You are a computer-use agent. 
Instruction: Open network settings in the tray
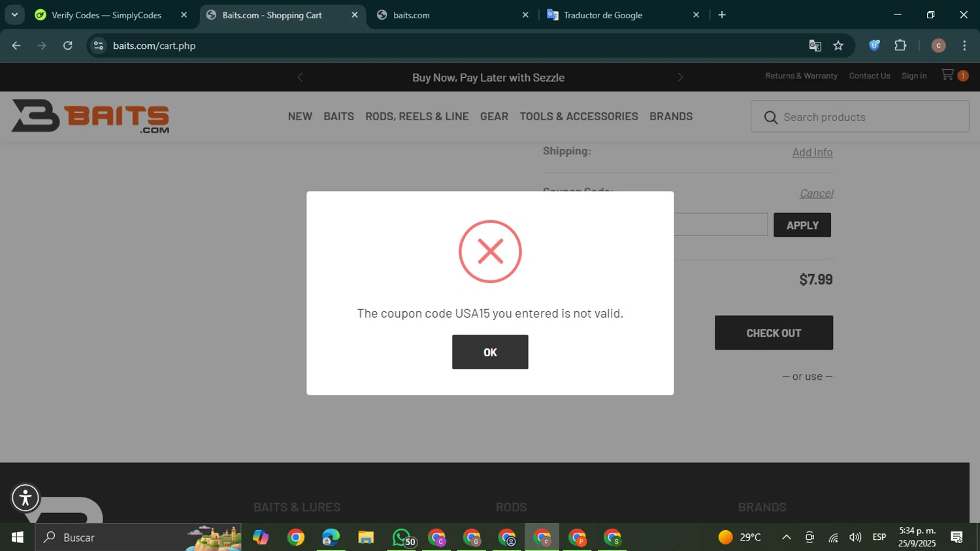click(833, 537)
